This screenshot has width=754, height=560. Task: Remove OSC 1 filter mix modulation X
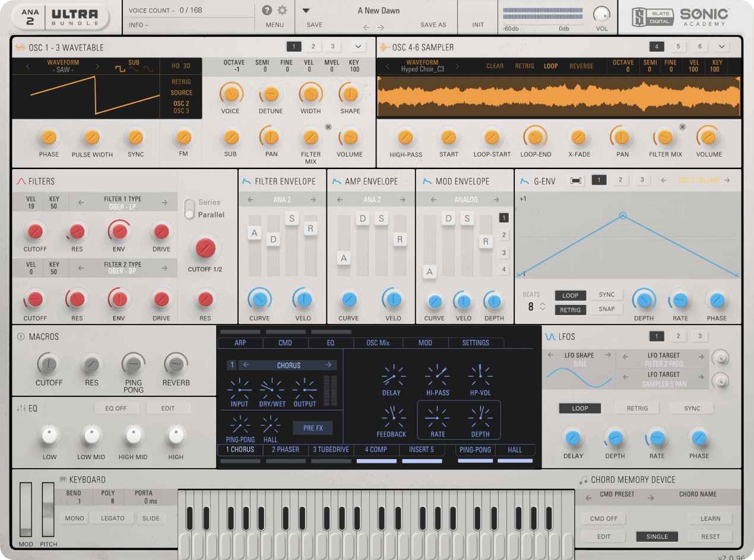328,126
